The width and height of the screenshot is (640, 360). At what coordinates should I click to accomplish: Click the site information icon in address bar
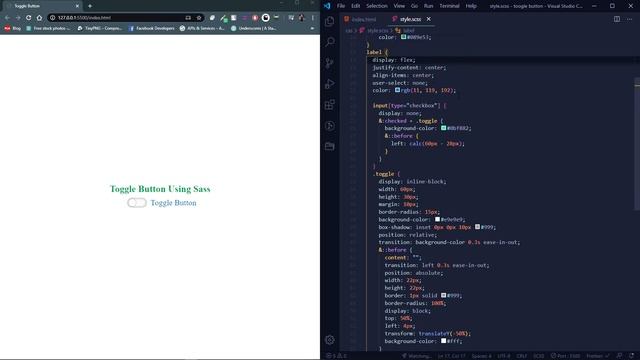point(52,18)
